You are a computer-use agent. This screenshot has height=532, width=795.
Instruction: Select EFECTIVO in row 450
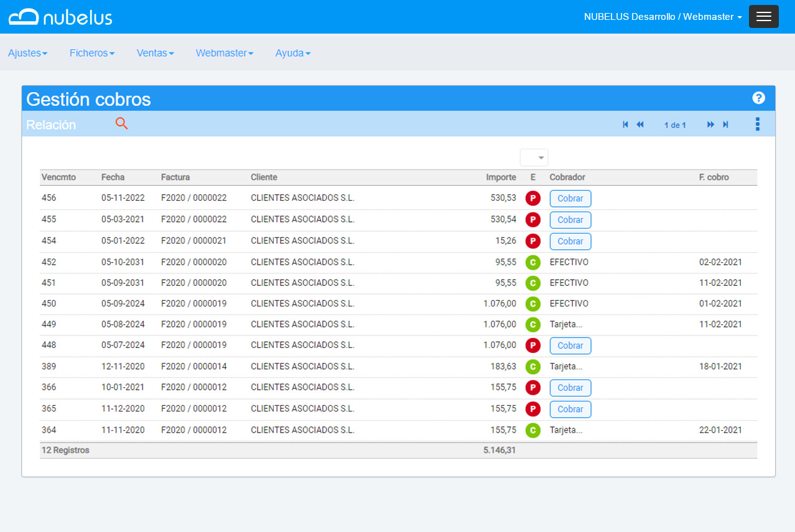(569, 304)
